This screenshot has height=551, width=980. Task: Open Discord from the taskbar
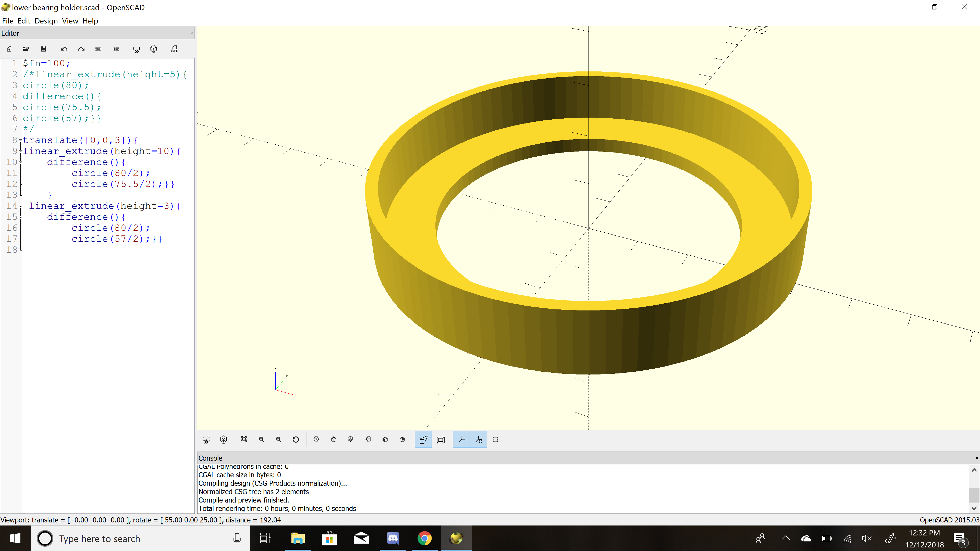click(x=393, y=539)
